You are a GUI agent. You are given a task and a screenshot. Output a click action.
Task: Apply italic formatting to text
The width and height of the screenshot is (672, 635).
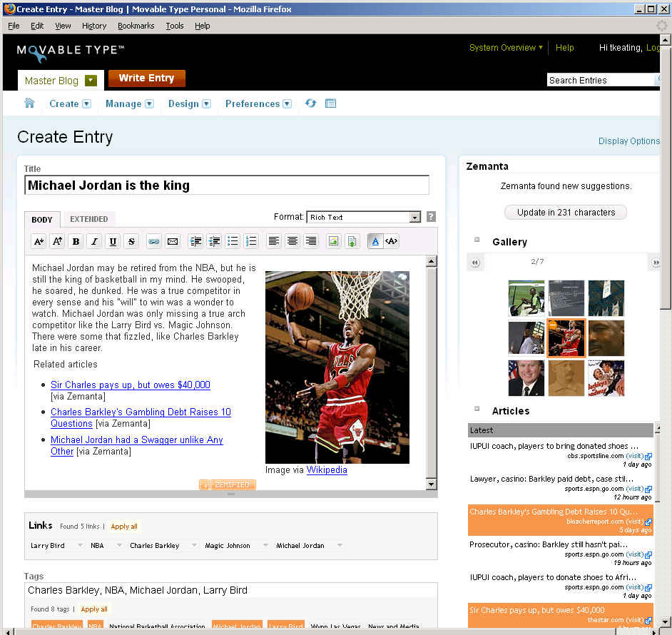coord(94,241)
